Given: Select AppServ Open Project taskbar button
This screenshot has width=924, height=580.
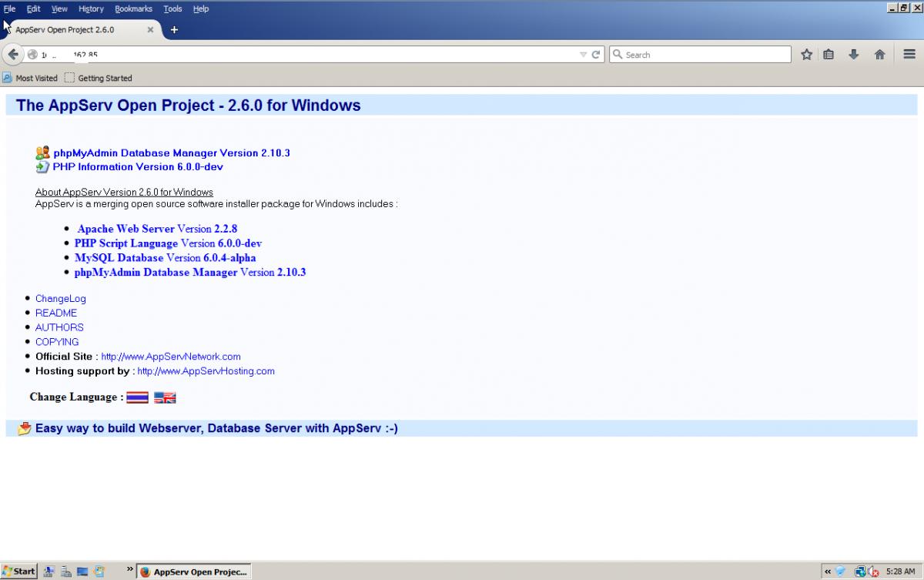Looking at the screenshot, I should [x=194, y=572].
